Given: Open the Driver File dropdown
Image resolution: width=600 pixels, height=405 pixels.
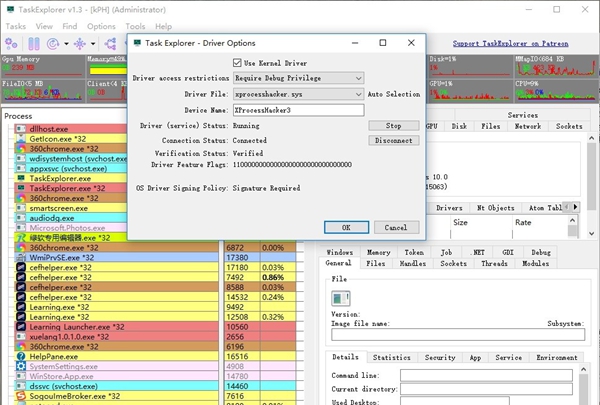Looking at the screenshot, I should coord(298,94).
